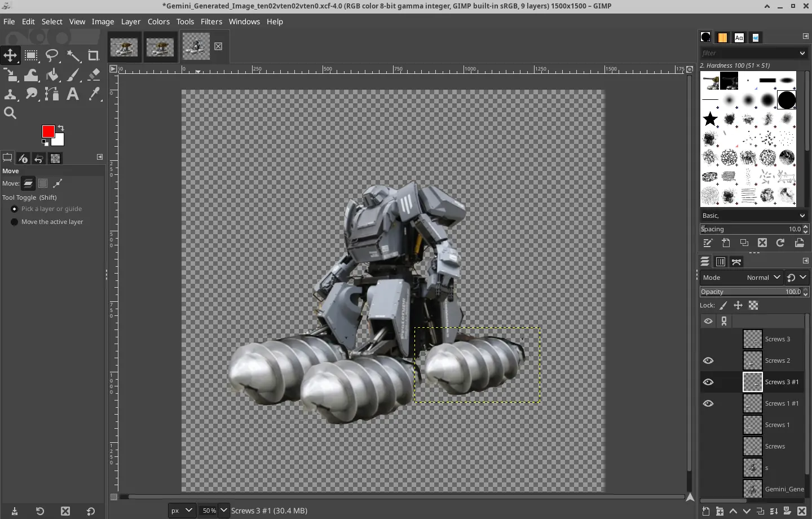Choose the Eraser tool

click(94, 74)
